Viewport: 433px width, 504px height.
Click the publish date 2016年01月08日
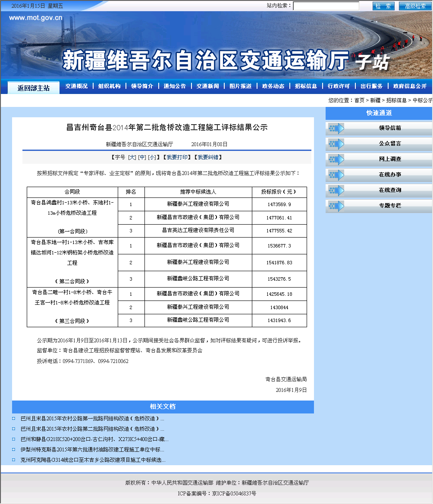[209, 144]
